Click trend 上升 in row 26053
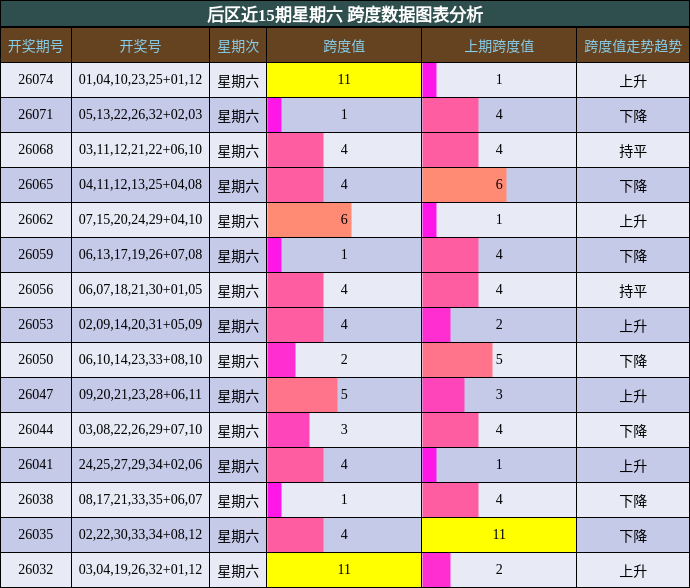This screenshot has width=690, height=588. [633, 325]
